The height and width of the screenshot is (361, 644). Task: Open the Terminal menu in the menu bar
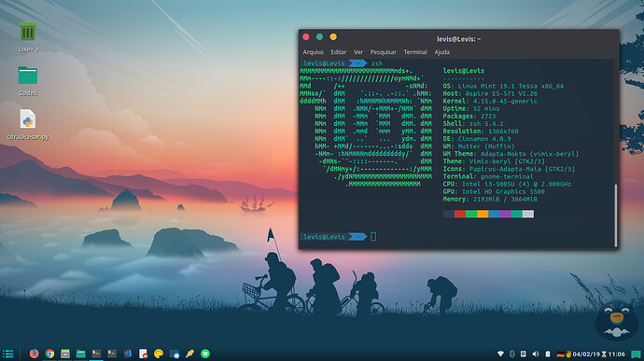415,52
